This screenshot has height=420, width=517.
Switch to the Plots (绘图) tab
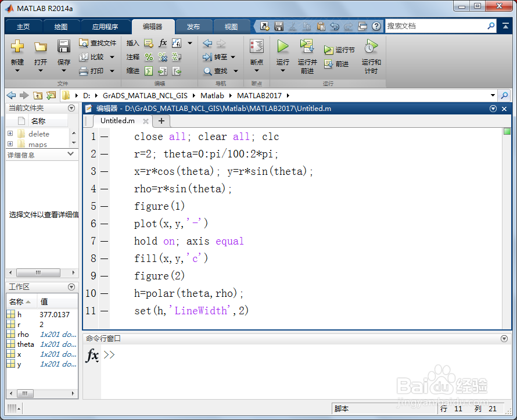pos(61,26)
